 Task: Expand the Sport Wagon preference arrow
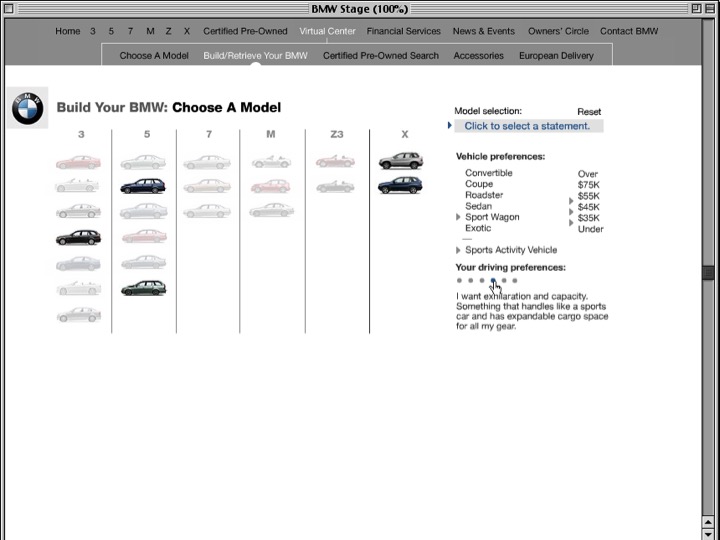pyautogui.click(x=459, y=217)
